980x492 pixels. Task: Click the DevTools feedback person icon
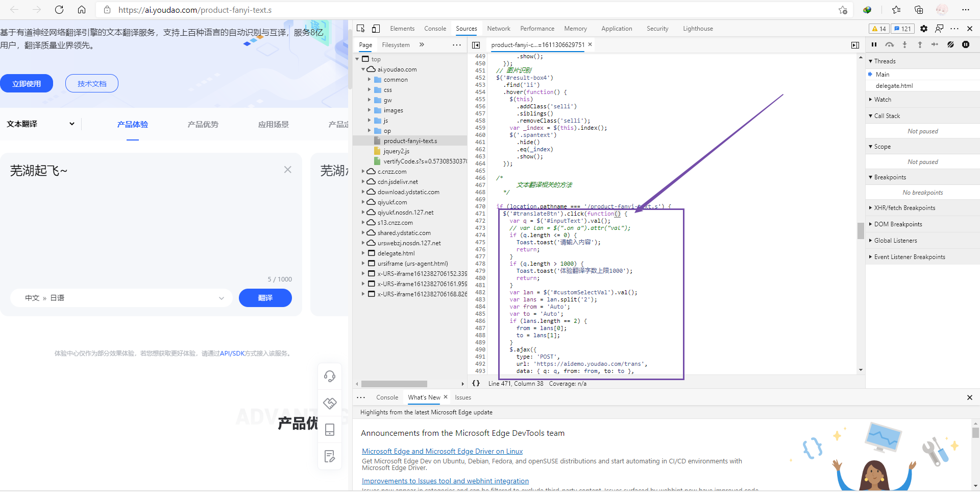pos(939,29)
